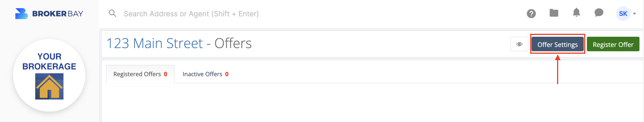Open the 123 Main Street listing link

[155, 43]
